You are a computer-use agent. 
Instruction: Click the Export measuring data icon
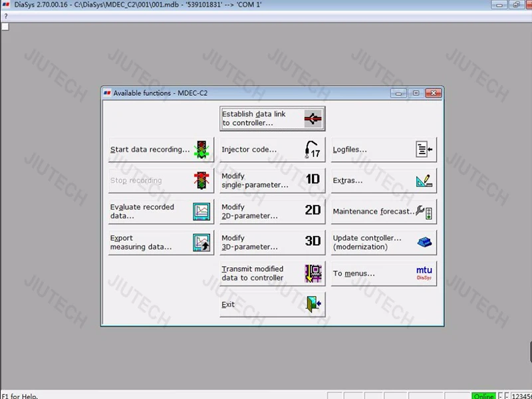tap(201, 243)
